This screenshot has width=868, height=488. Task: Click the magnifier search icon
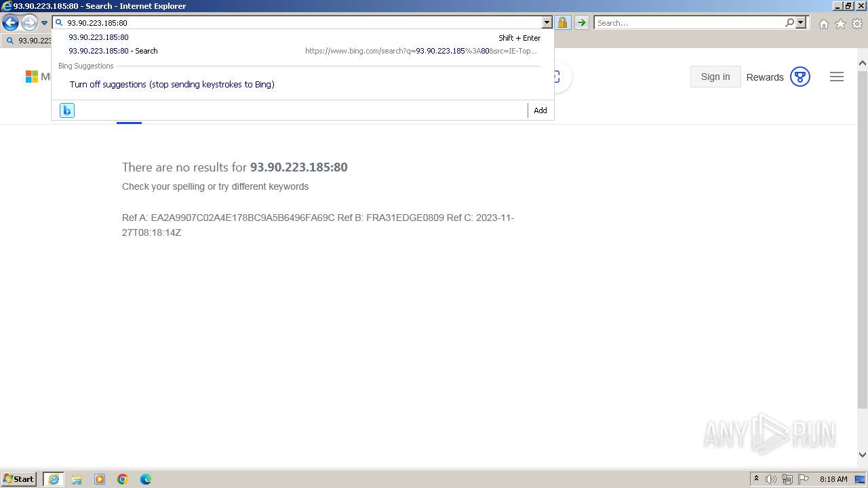[x=789, y=22]
